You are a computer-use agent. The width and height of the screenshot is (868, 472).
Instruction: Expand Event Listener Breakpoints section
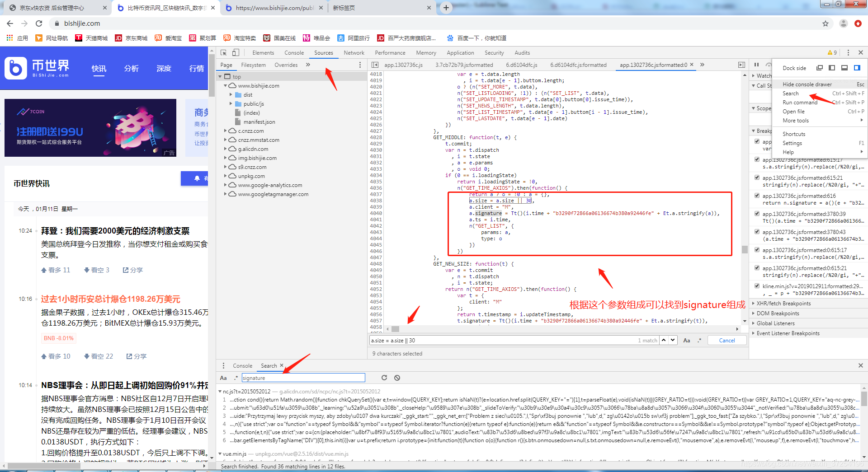(x=788, y=333)
